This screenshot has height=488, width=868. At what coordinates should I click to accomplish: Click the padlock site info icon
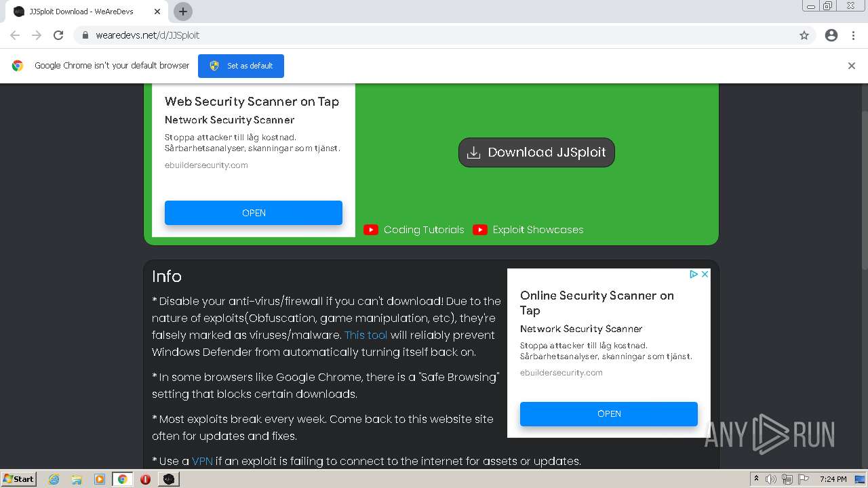click(85, 35)
